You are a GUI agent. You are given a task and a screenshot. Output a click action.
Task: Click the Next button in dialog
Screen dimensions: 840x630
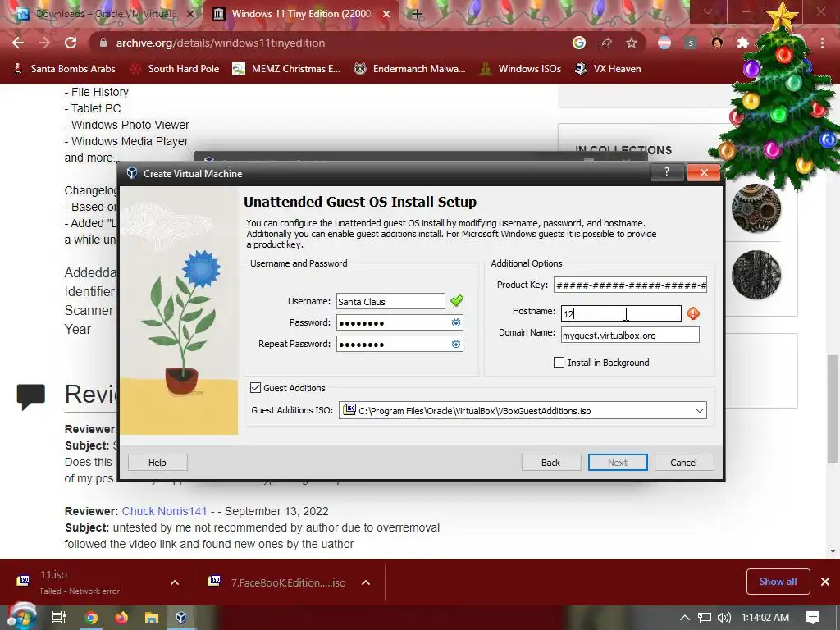pyautogui.click(x=618, y=463)
